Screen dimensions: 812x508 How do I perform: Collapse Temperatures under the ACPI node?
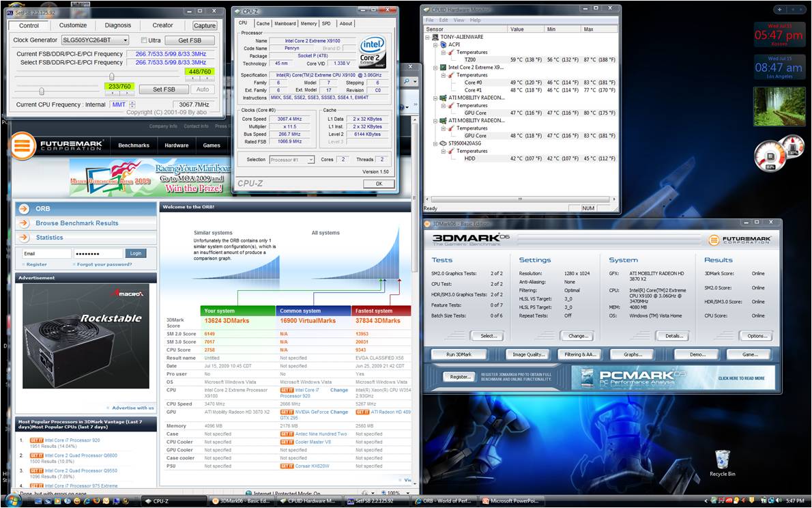click(x=444, y=53)
